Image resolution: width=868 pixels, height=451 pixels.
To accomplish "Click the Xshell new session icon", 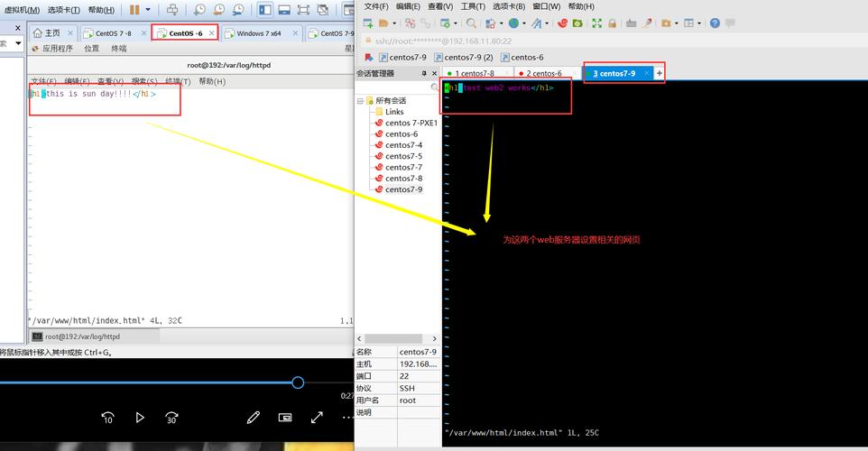I will [x=367, y=23].
